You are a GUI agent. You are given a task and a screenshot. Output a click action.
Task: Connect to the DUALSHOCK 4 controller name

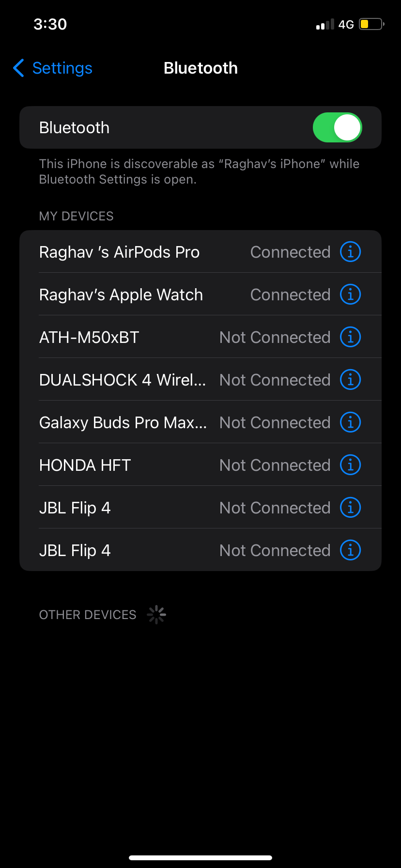pyautogui.click(x=122, y=380)
